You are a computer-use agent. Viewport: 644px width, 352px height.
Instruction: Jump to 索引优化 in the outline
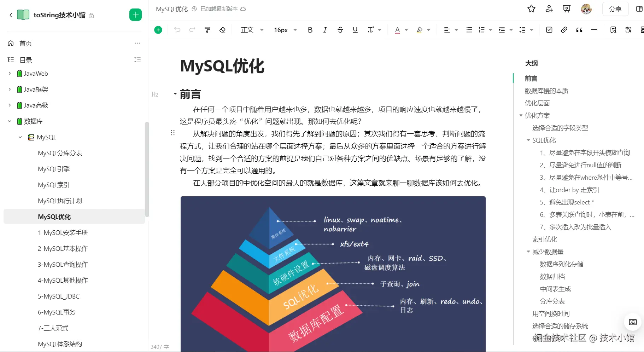pos(545,240)
